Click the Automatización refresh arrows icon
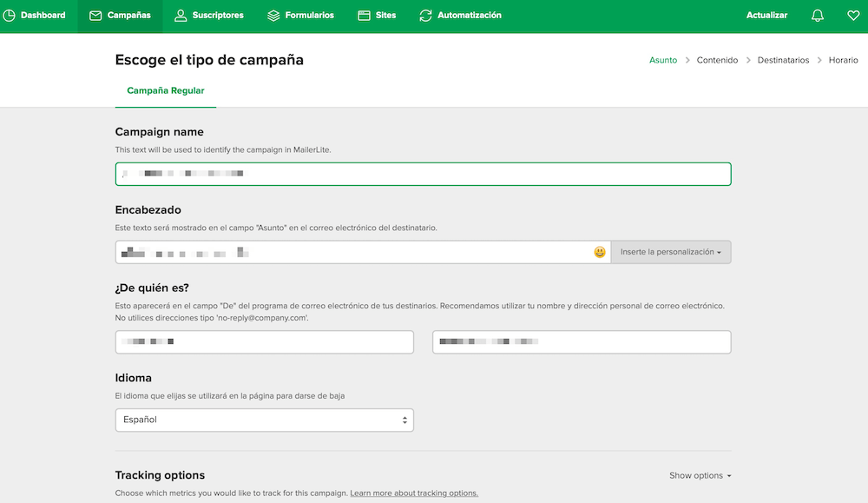Viewport: 868px width, 503px height. (x=425, y=16)
